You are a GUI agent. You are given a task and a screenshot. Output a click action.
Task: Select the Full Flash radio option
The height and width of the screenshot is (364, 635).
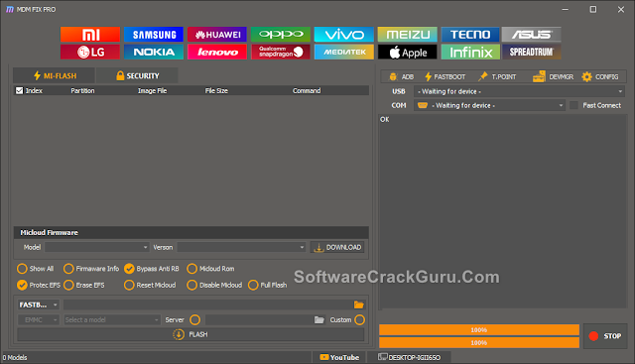point(268,285)
